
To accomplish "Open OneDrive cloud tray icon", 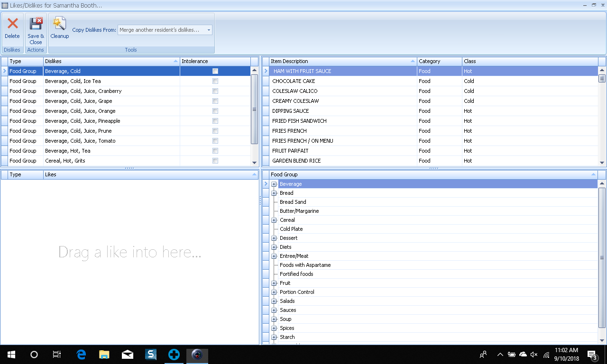I will coord(523,355).
